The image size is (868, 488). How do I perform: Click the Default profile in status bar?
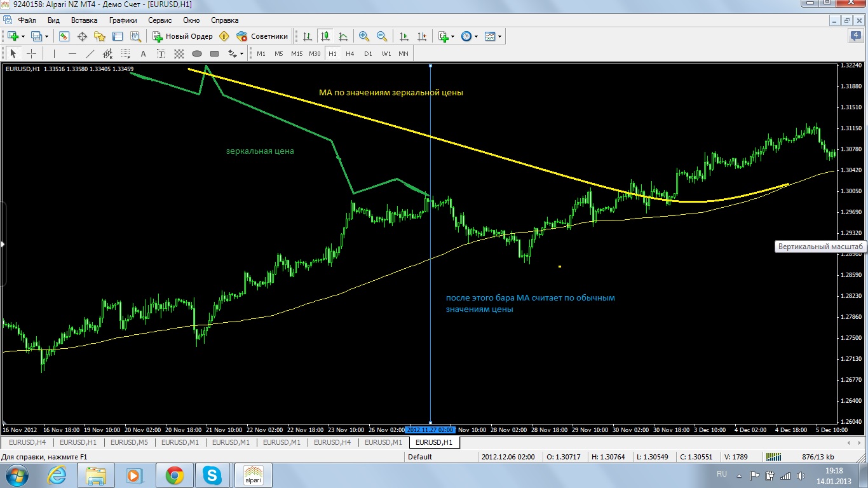click(x=420, y=457)
